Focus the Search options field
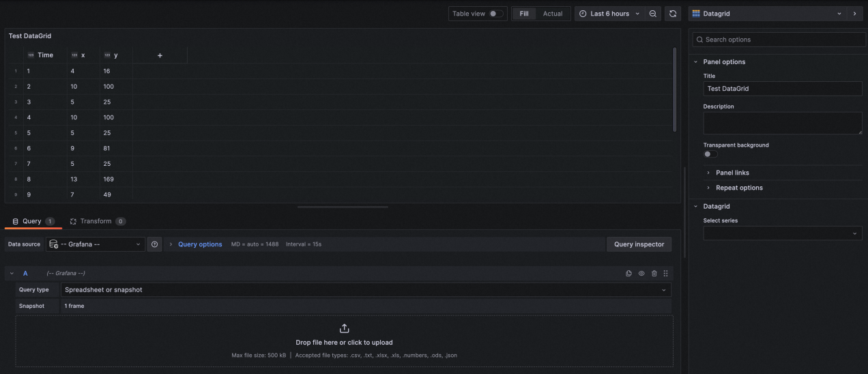868x374 pixels. click(x=779, y=40)
